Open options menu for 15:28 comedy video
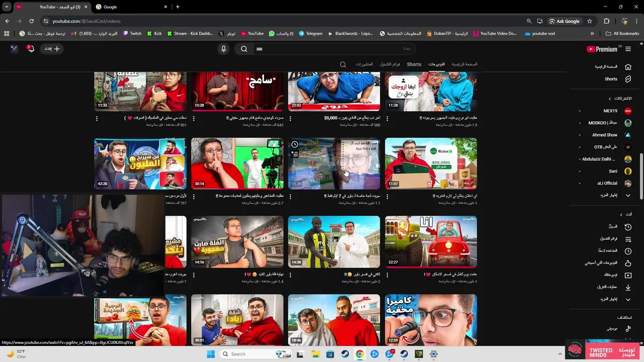Image resolution: width=644 pixels, height=362 pixels. (194, 118)
